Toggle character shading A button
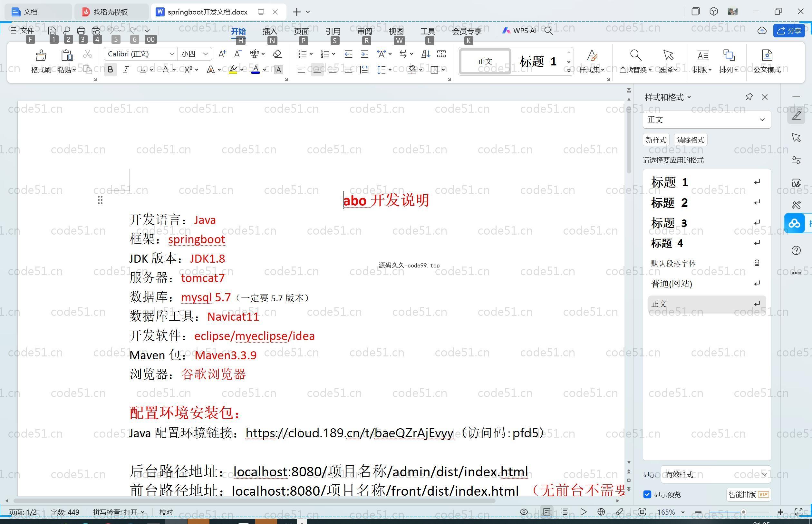Image resolution: width=812 pixels, height=524 pixels. [279, 70]
